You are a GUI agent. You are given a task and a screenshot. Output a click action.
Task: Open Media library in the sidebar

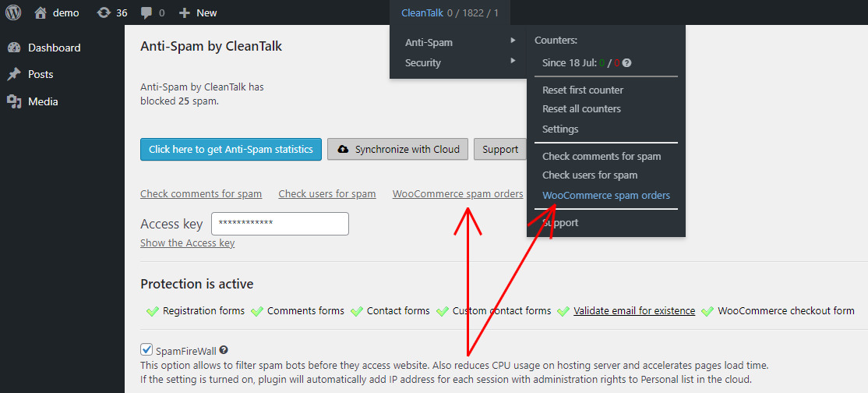point(43,101)
